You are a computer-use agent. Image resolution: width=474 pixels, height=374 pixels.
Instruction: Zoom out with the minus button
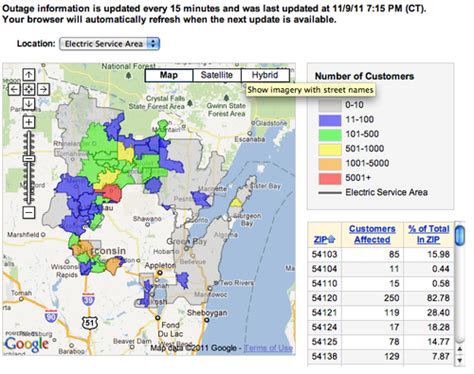(x=29, y=212)
